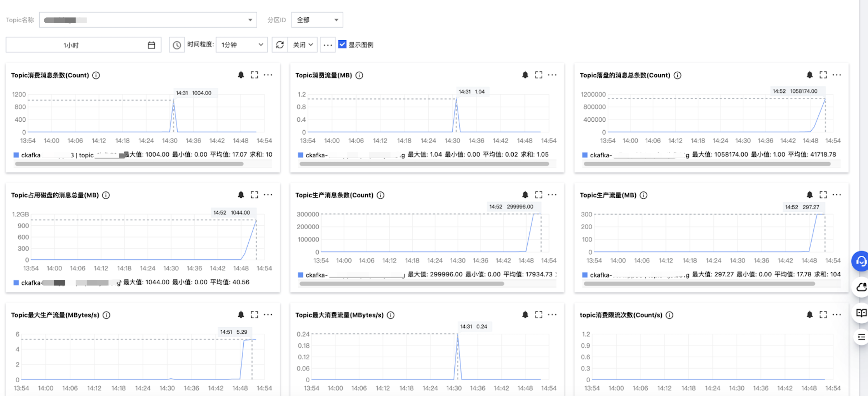Viewport: 868px width, 396px height.
Task: Click the refresh icon in toolbar
Action: (280, 45)
